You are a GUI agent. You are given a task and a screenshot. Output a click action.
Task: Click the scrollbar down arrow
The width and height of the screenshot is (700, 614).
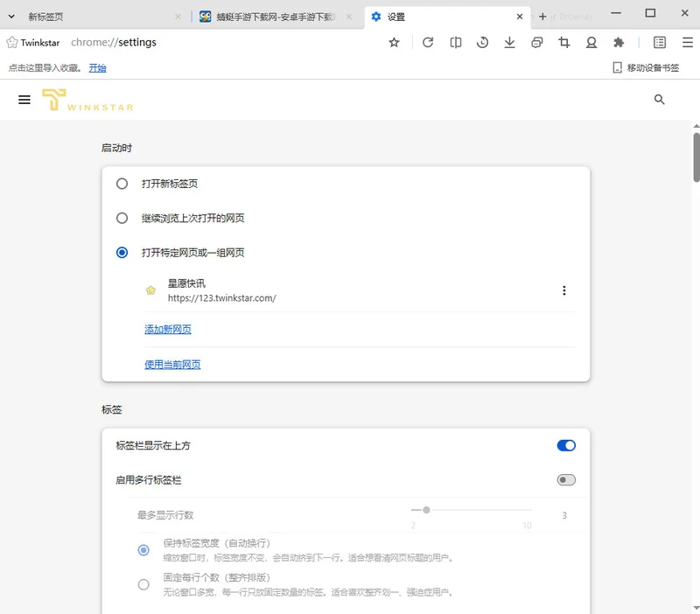696,608
